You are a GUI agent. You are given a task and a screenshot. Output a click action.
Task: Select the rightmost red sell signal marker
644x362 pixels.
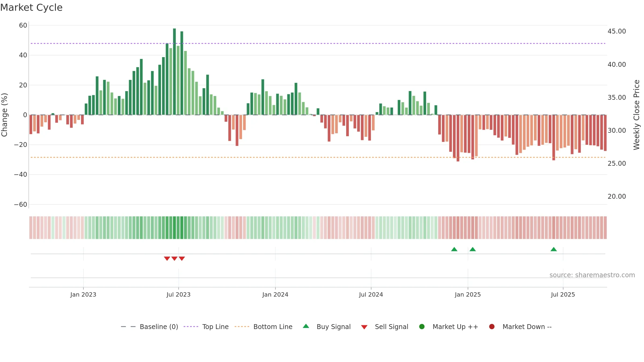[x=182, y=258]
